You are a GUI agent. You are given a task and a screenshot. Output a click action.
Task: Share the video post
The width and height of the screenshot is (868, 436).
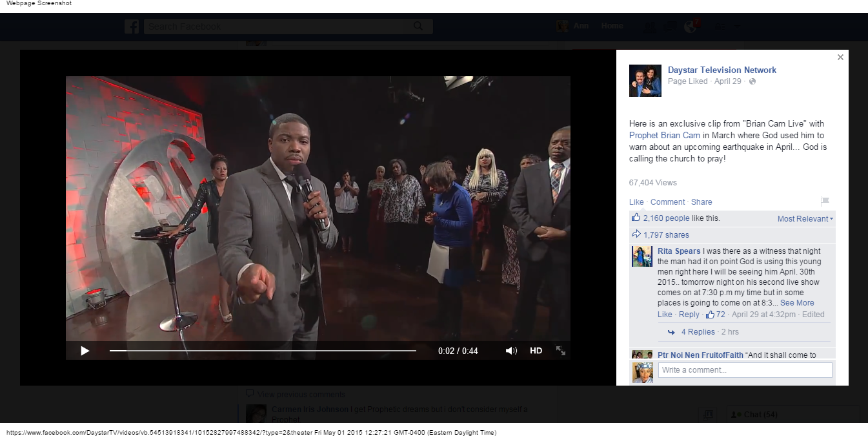tap(701, 202)
